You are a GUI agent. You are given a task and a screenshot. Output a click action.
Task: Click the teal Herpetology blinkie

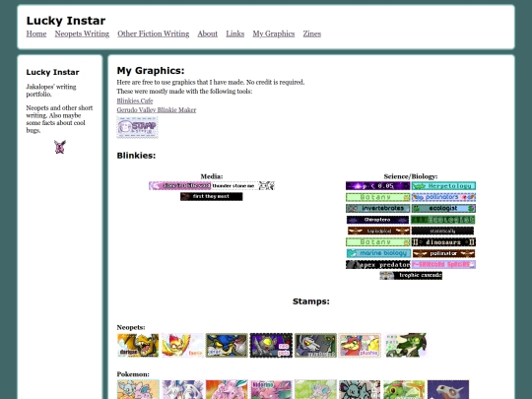pyautogui.click(x=443, y=186)
